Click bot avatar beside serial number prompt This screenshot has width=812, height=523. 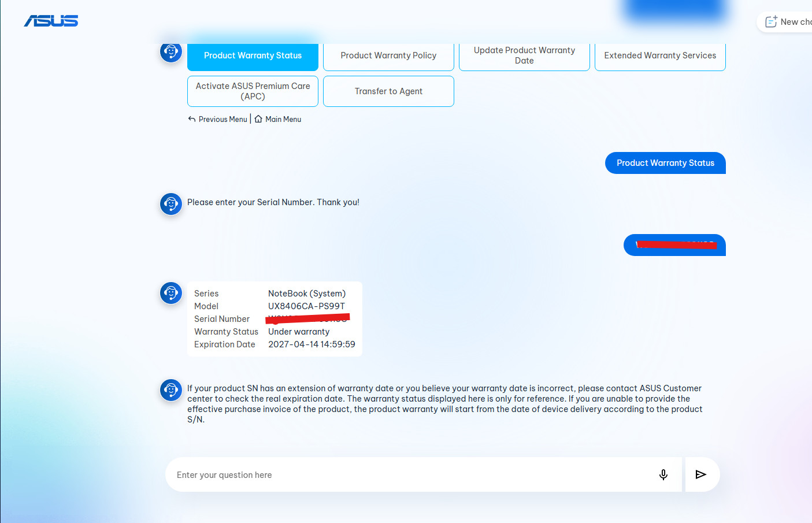coord(171,204)
